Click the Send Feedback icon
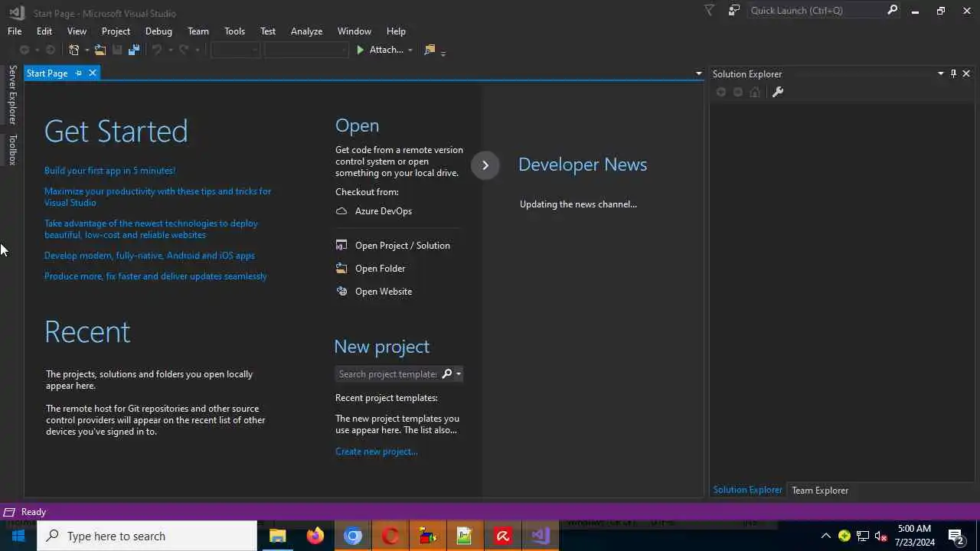The height and width of the screenshot is (551, 980). 734,11
